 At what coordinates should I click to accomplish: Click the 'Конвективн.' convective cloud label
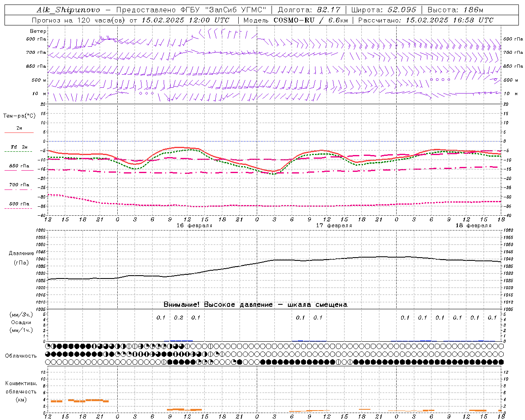tap(21, 383)
